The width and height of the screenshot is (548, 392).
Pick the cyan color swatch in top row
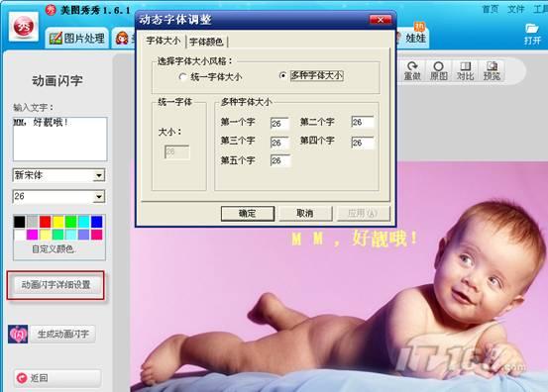[x=84, y=222]
